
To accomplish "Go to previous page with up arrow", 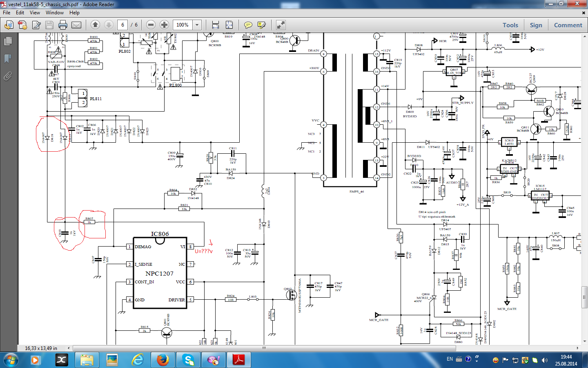I will tap(95, 25).
